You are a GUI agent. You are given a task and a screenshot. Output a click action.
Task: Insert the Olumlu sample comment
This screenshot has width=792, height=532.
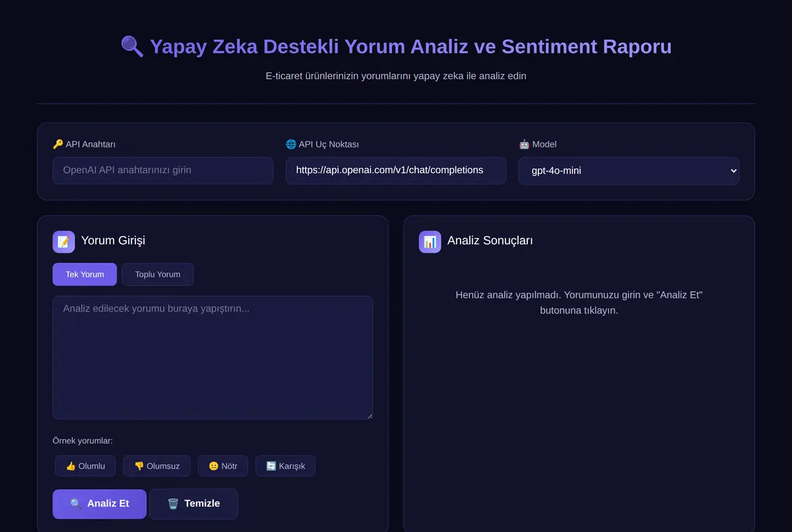coord(85,466)
